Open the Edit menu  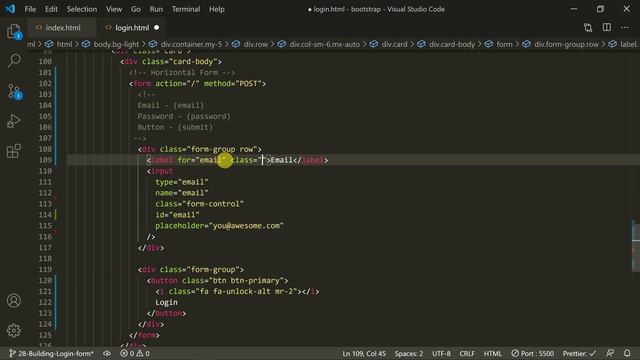(x=51, y=9)
